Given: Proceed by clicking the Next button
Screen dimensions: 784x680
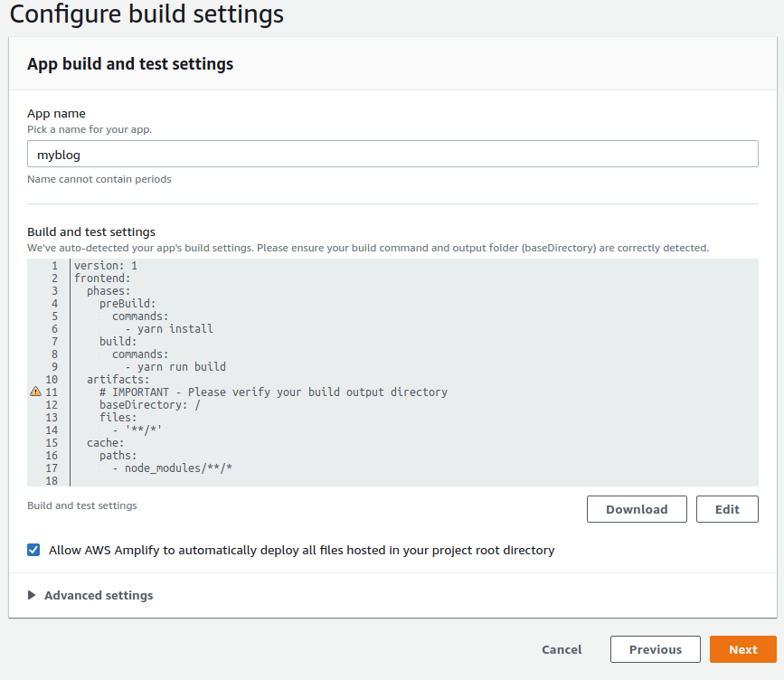Looking at the screenshot, I should click(742, 649).
